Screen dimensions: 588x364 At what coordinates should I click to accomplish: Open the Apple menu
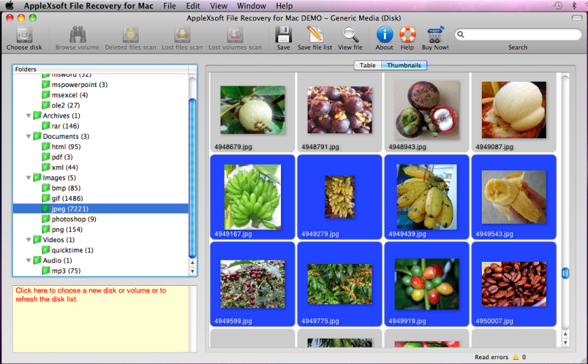[10, 5]
